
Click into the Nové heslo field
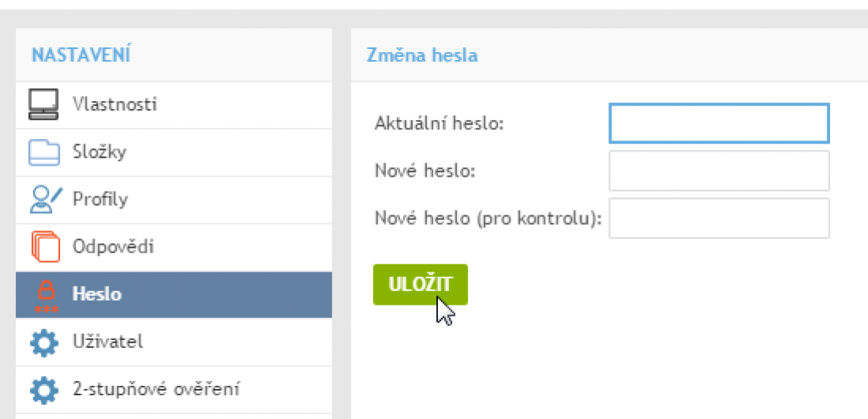[719, 170]
